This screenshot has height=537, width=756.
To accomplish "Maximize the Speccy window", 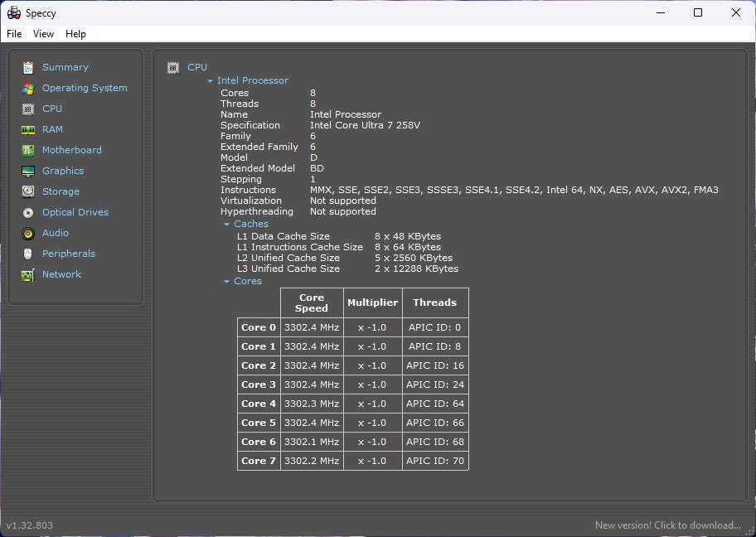I will coord(698,12).
